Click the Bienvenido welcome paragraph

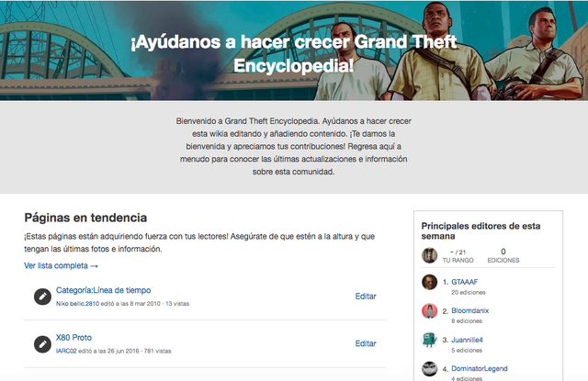[x=294, y=147]
